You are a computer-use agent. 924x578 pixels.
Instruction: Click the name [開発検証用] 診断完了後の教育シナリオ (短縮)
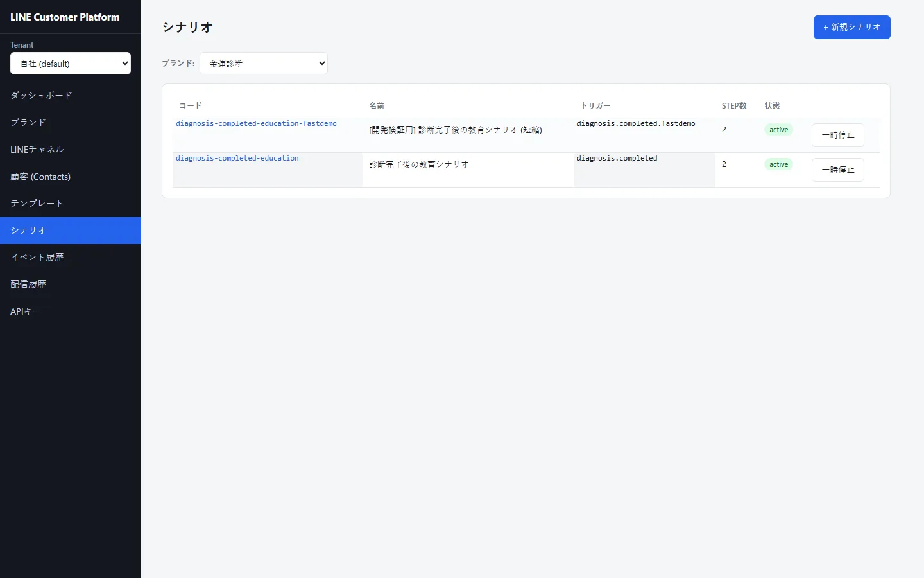pyautogui.click(x=456, y=130)
